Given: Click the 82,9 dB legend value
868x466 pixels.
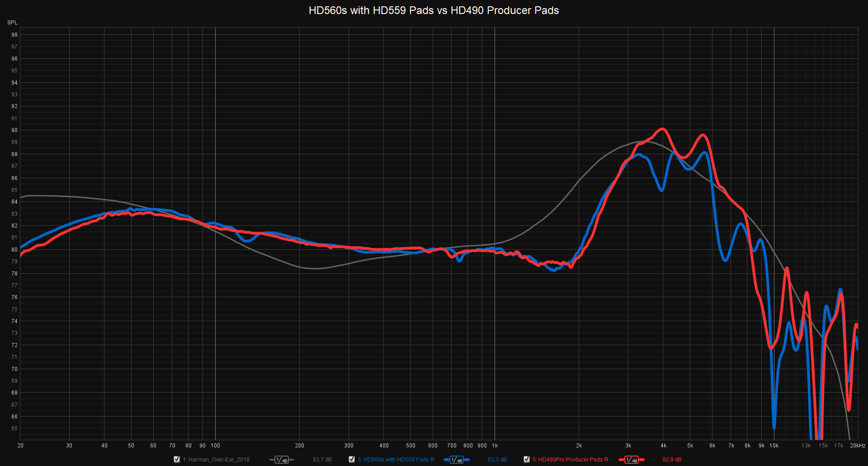Looking at the screenshot, I should click(x=672, y=460).
